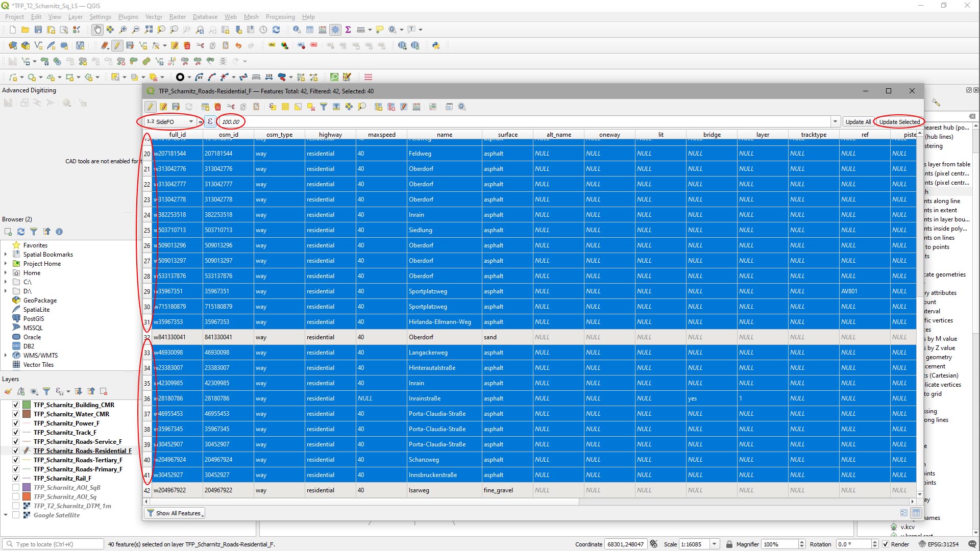
Task: Select features using an expression icon
Action: [x=273, y=107]
